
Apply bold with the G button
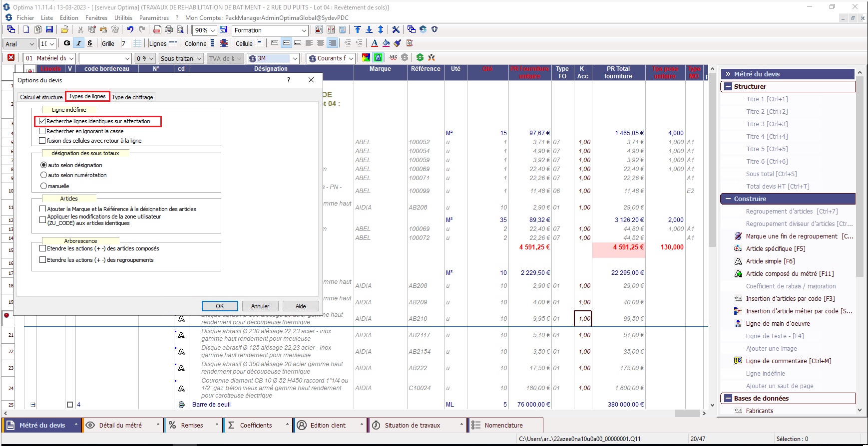[67, 43]
